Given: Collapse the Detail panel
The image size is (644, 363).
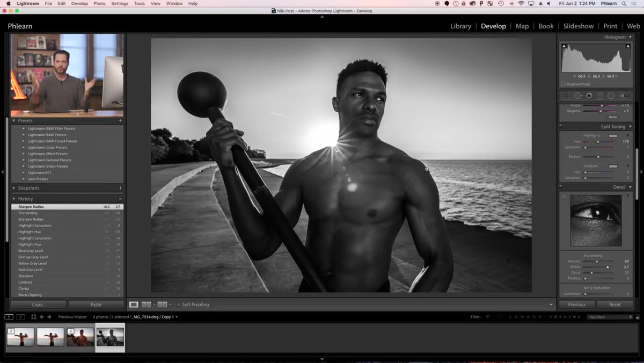Looking at the screenshot, I should (x=630, y=187).
